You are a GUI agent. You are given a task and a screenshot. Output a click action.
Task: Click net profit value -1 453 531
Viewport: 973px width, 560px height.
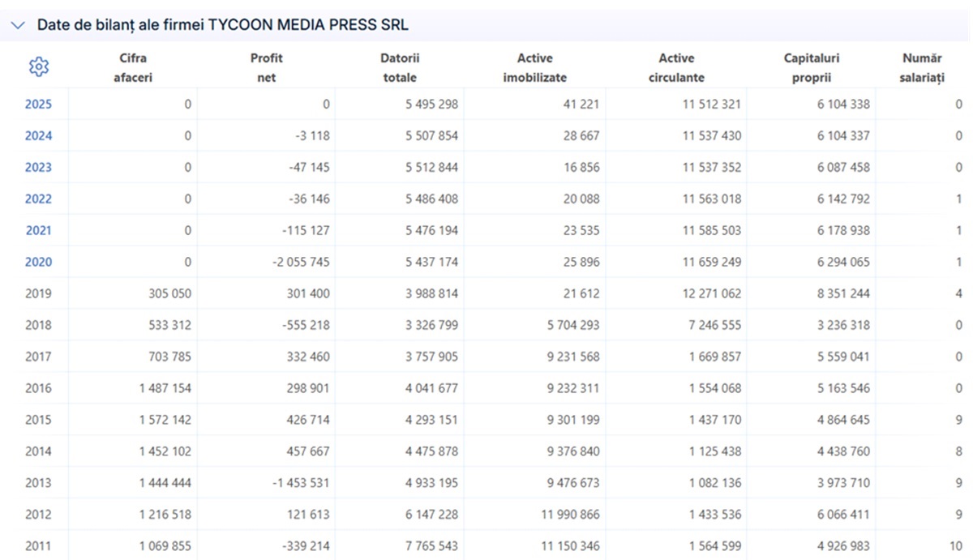300,483
